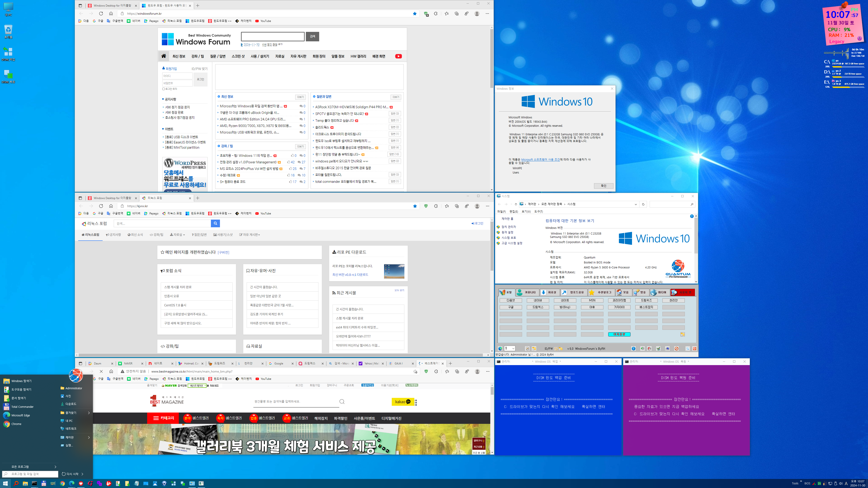Click the blue search button on 리눅스 포럼
Viewport: 868px width, 488px height.
pos(215,223)
